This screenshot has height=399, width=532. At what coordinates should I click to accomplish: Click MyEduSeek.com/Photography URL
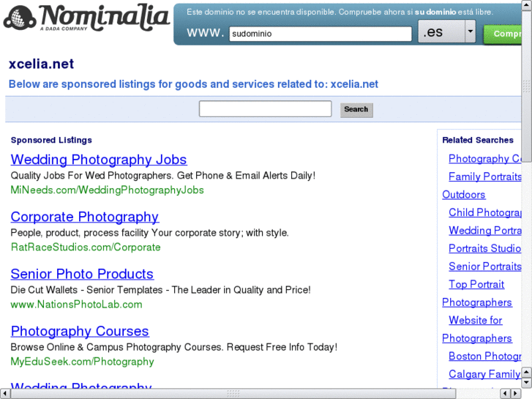(x=82, y=362)
